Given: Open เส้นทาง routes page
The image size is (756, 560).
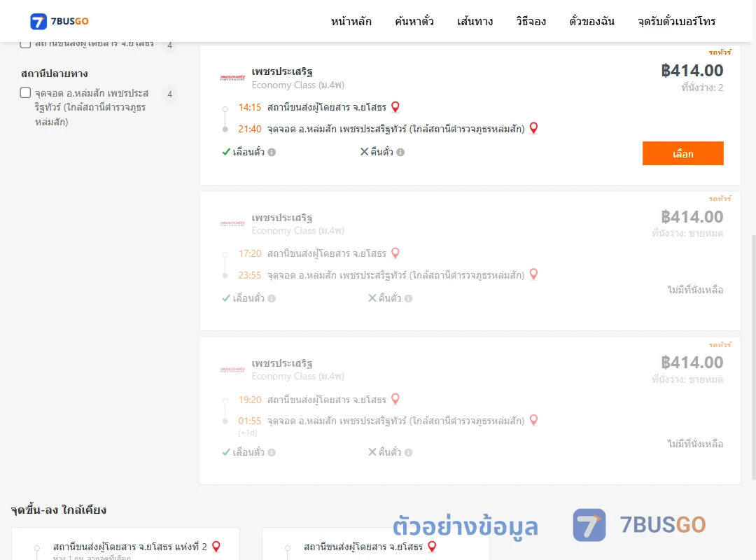Looking at the screenshot, I should point(475,21).
